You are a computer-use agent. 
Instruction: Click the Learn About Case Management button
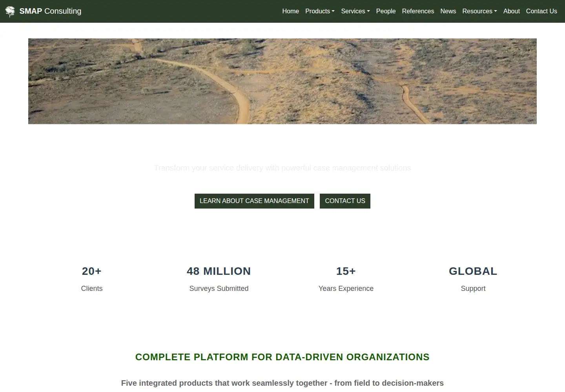[254, 201]
